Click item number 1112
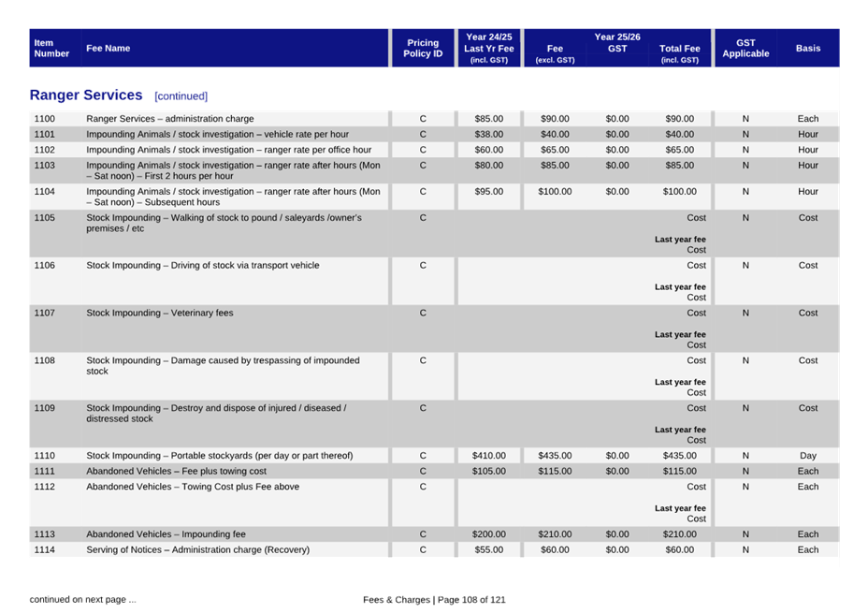Image resolution: width=868 pixels, height=614 pixels. click(44, 487)
